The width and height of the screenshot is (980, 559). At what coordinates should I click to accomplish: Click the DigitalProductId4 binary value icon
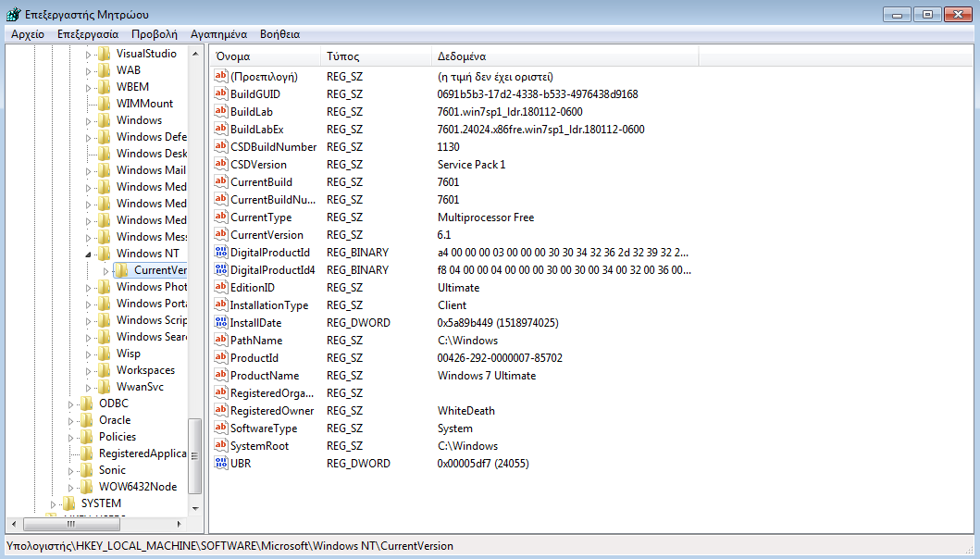[x=220, y=269]
